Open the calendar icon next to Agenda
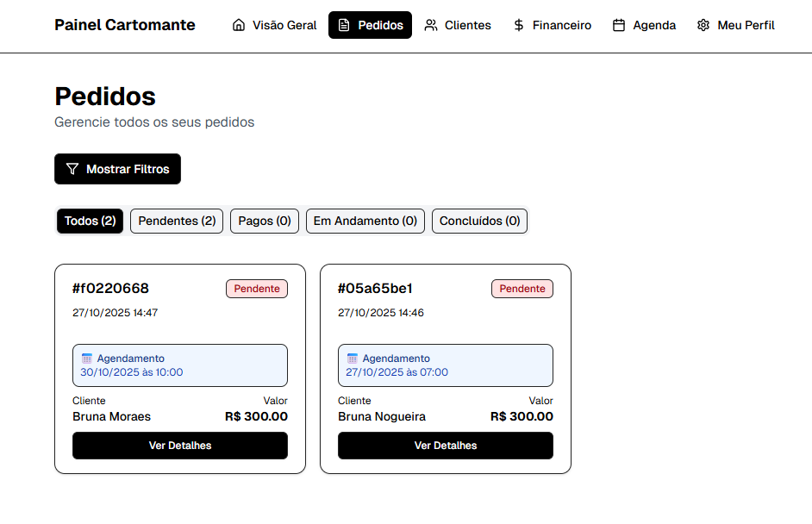 [x=617, y=25]
